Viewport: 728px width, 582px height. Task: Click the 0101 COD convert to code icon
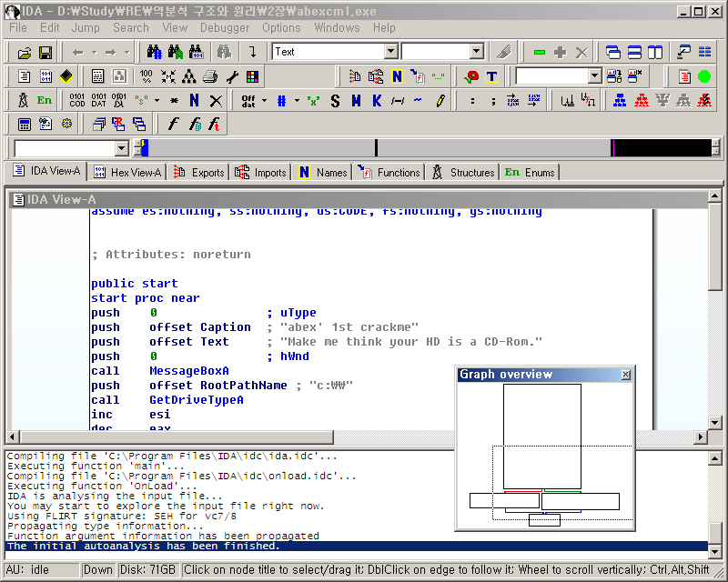(76, 100)
